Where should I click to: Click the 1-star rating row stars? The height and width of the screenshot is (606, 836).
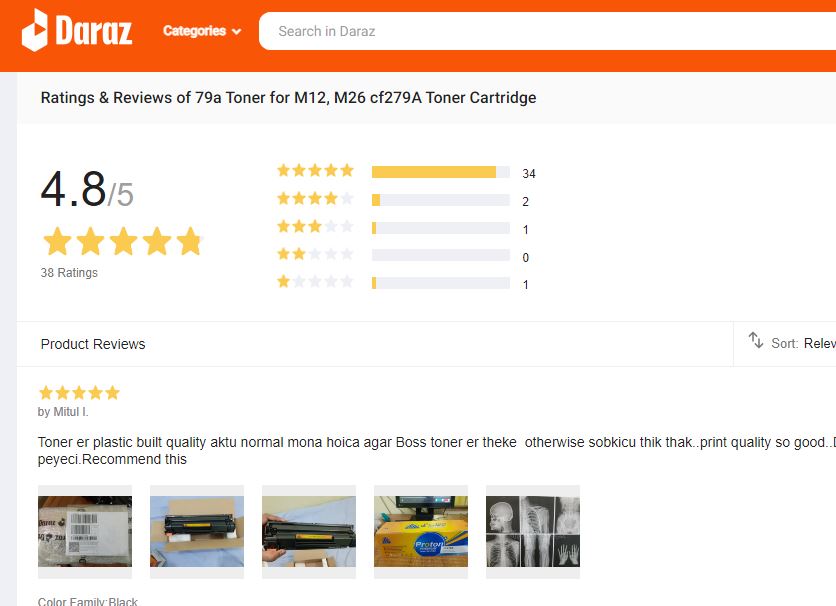click(x=315, y=283)
